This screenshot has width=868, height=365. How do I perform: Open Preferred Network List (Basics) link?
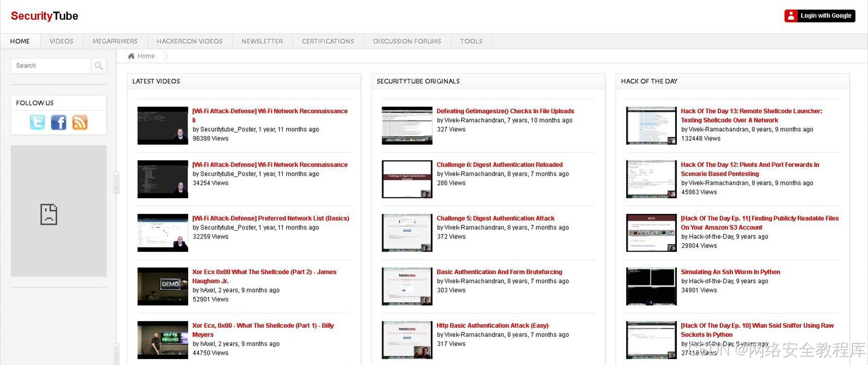point(271,218)
